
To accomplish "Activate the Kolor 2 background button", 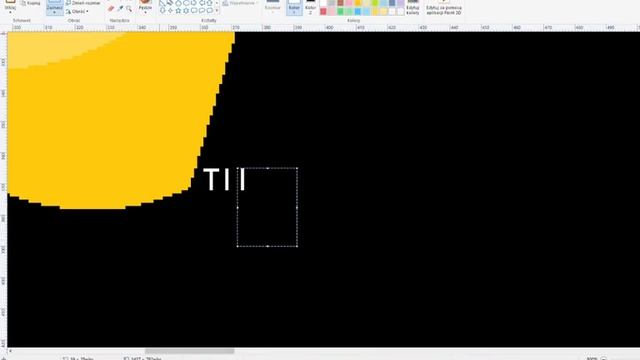I will (x=310, y=7).
